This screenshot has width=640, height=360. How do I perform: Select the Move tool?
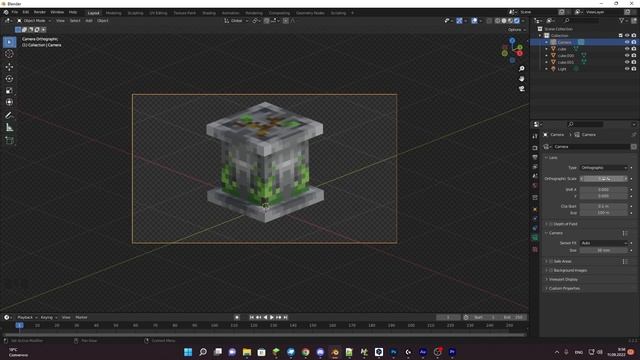(9, 67)
